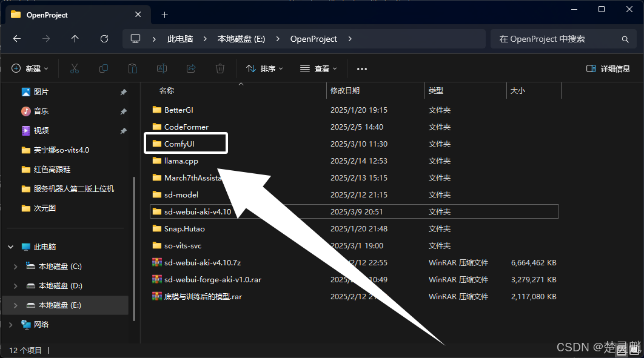Sort by 名称 column header
This screenshot has height=358, width=644.
click(x=166, y=91)
